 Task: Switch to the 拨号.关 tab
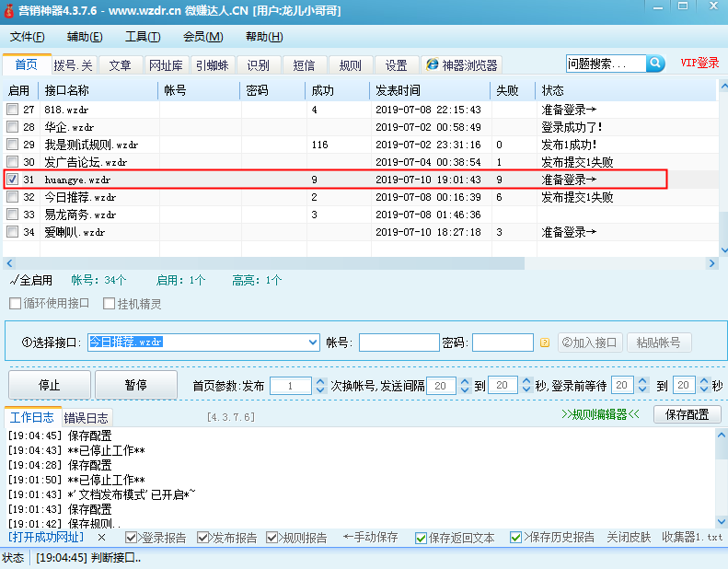[x=73, y=65]
